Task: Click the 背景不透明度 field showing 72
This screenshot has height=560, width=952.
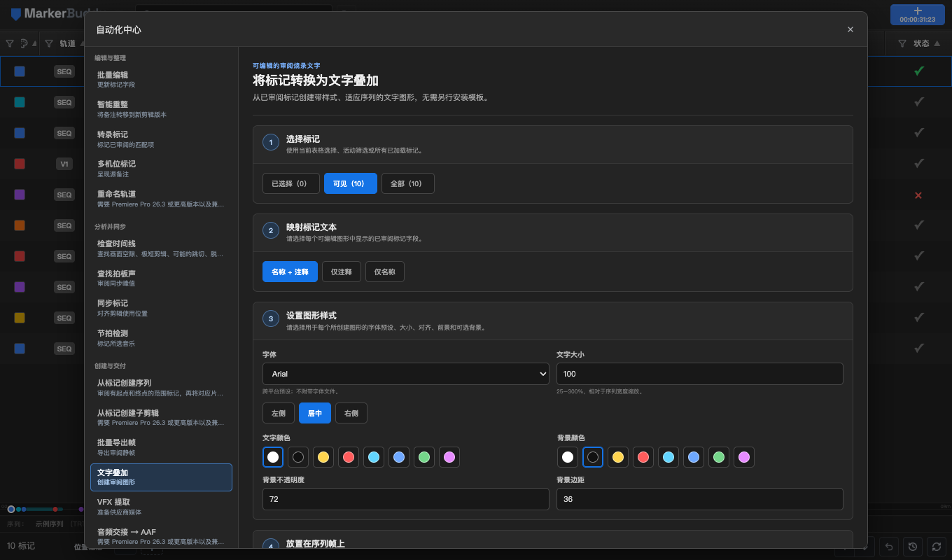Action: (x=406, y=499)
